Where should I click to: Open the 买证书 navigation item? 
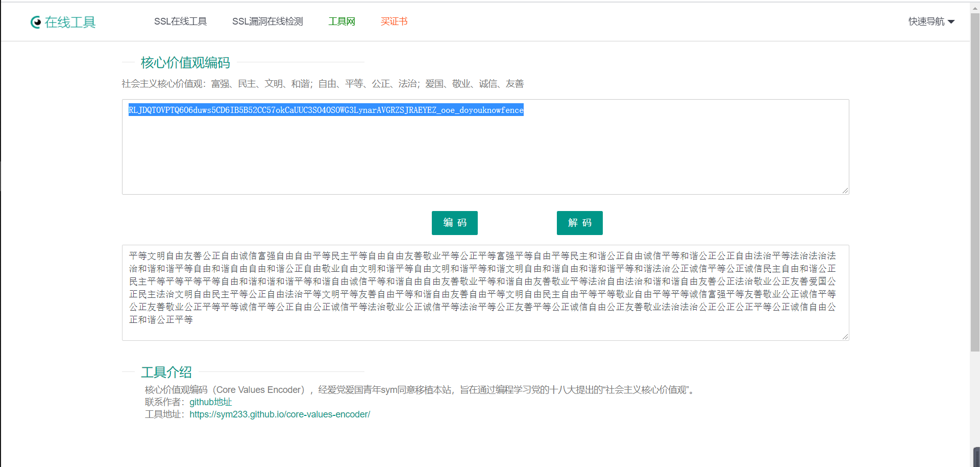394,21
